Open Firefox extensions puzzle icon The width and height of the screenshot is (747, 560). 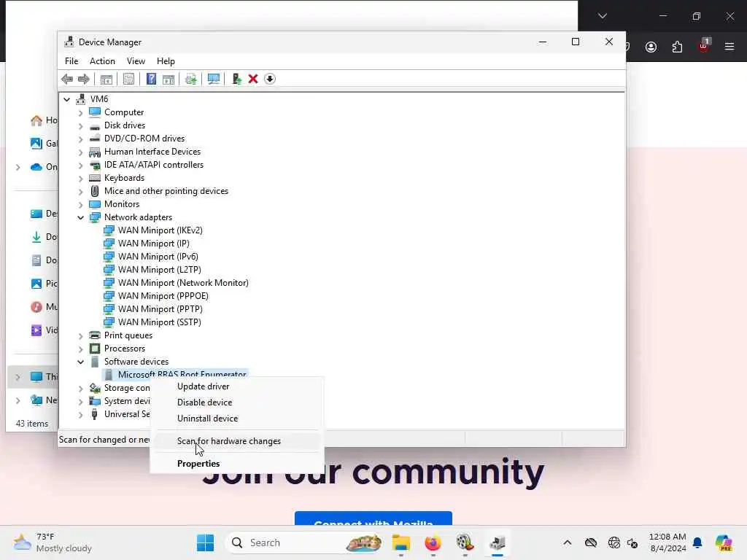677,47
